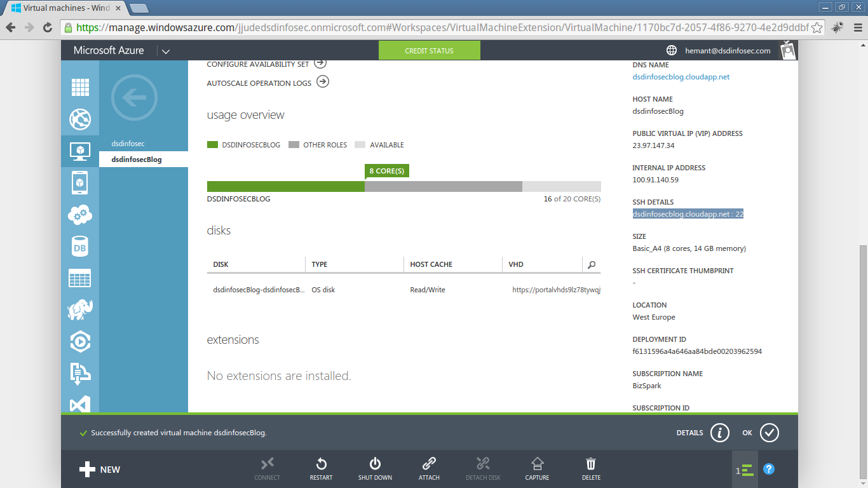Open notifications list icon showing 1
Image resolution: width=868 pixels, height=488 pixels.
(x=745, y=470)
